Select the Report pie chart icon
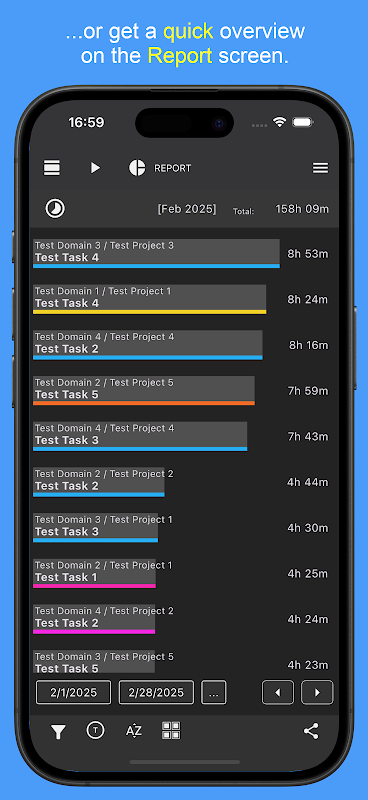The image size is (368, 800). tap(137, 168)
